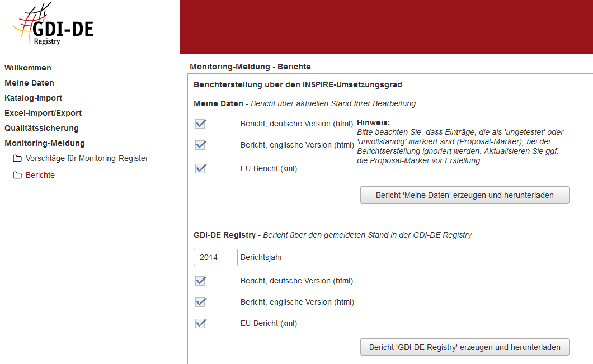This screenshot has height=364, width=593.
Task: Click folder icon beside Berichte
Action: pos(17,176)
